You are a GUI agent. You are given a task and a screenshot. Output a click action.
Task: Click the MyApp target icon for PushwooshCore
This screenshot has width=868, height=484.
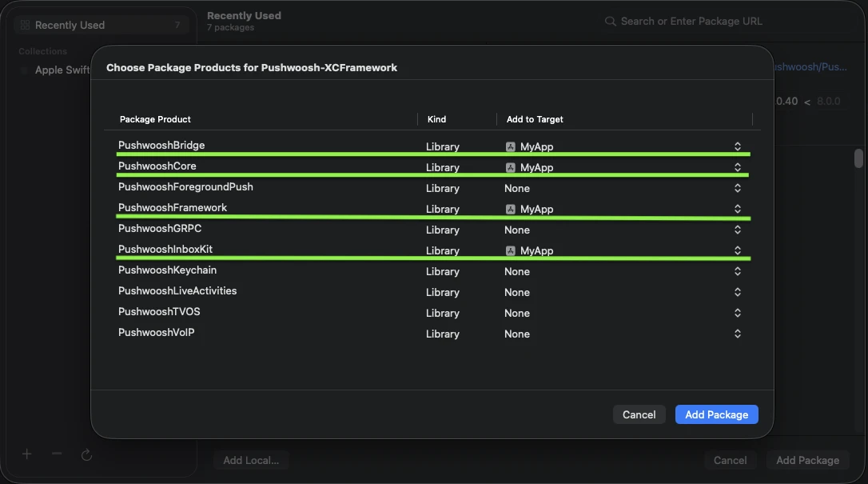pyautogui.click(x=511, y=167)
